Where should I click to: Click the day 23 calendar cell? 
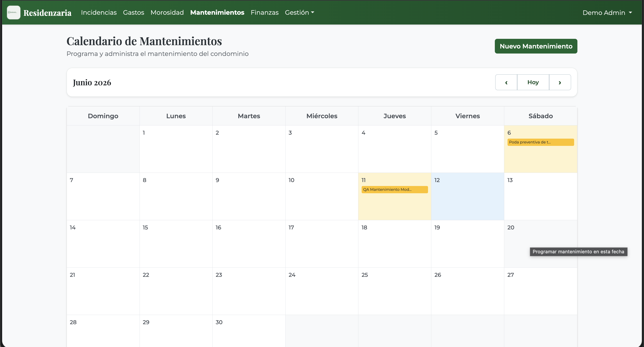point(249,291)
